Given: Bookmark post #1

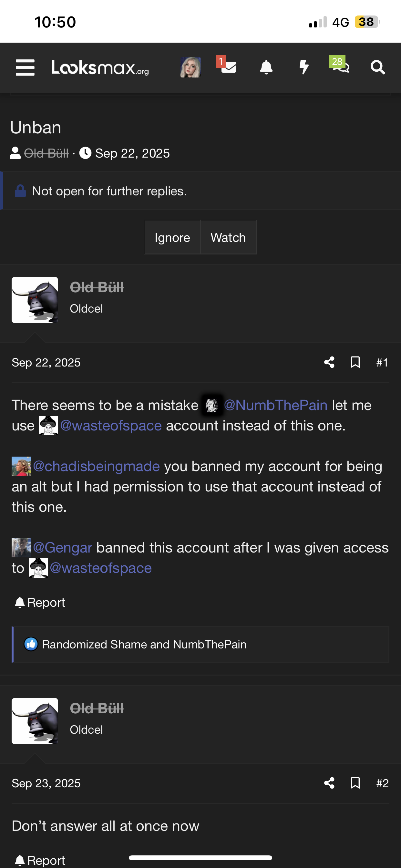Looking at the screenshot, I should [355, 362].
